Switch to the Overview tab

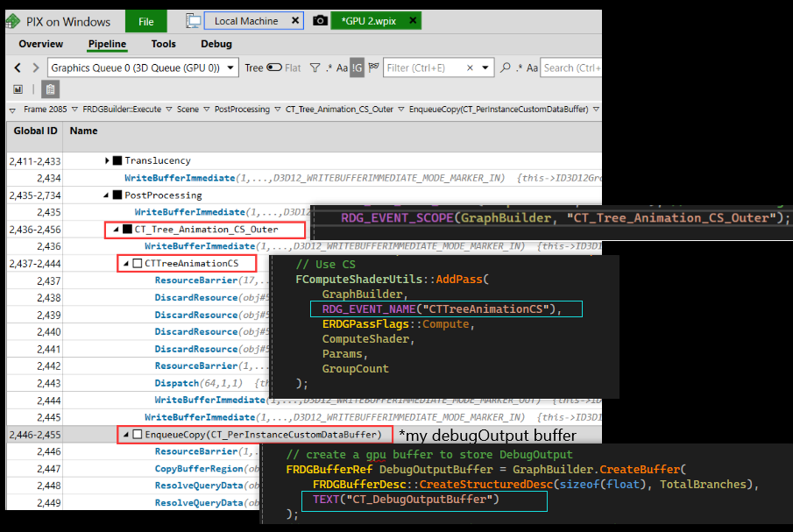(x=41, y=44)
